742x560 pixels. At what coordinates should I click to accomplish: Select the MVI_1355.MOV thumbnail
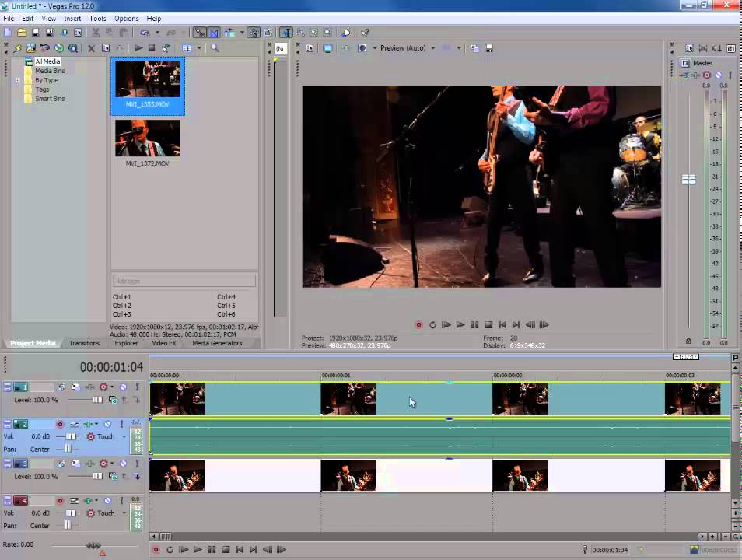point(148,79)
